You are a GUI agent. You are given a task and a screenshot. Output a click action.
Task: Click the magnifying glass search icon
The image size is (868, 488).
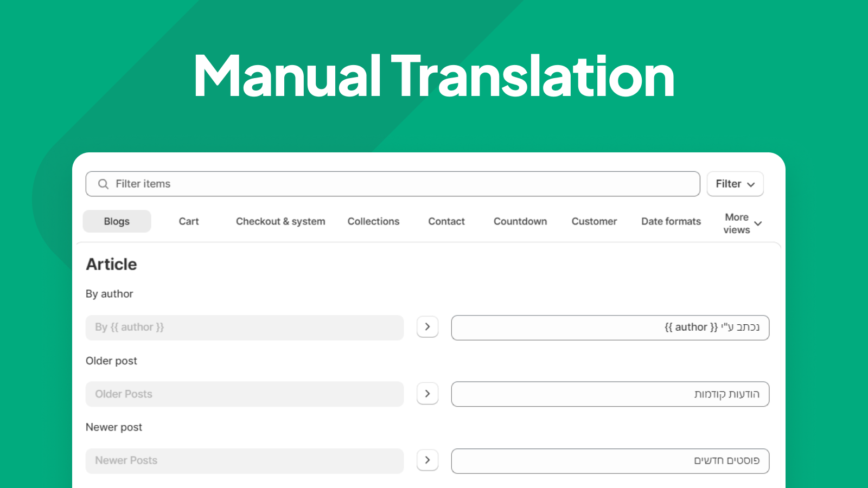[103, 184]
